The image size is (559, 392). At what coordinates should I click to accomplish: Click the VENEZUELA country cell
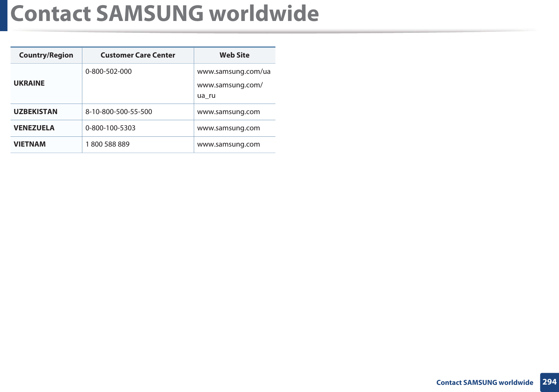(46, 128)
